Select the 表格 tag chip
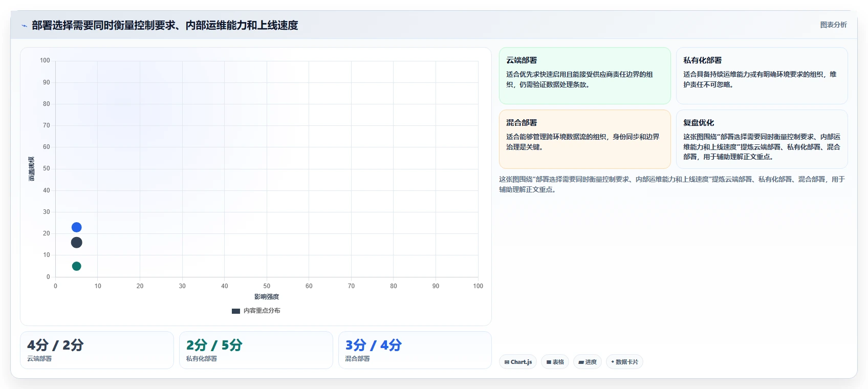The width and height of the screenshot is (868, 389). (555, 362)
